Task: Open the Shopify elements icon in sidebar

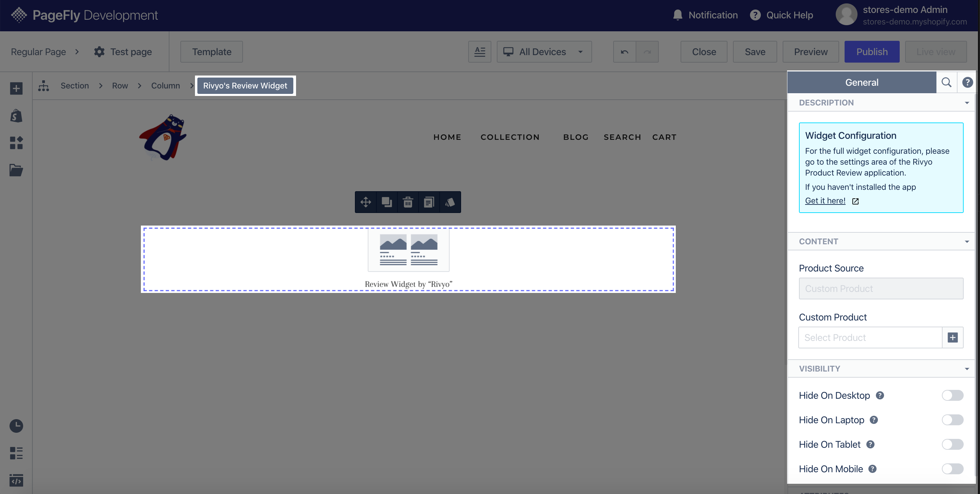Action: click(16, 116)
